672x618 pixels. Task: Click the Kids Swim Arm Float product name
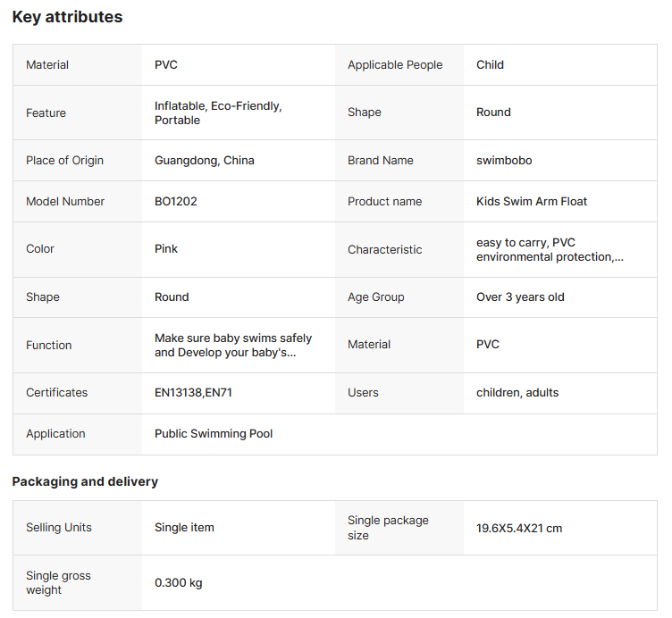[532, 202]
